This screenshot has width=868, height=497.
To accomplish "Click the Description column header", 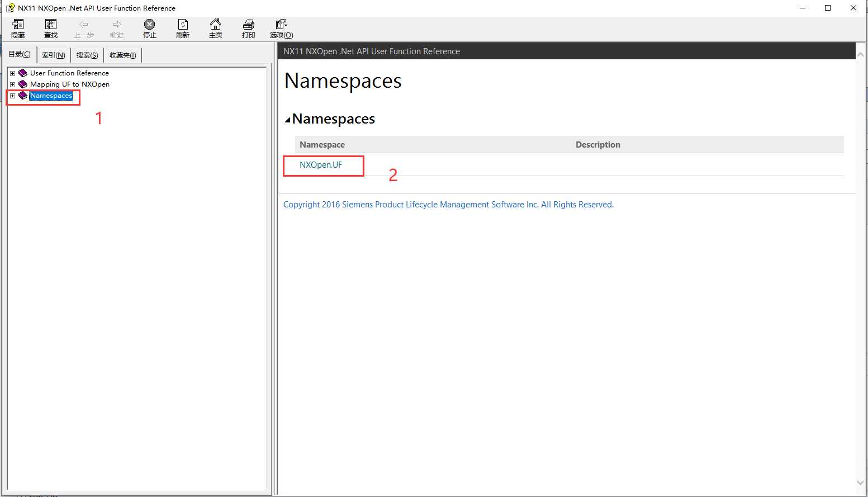I will point(598,145).
